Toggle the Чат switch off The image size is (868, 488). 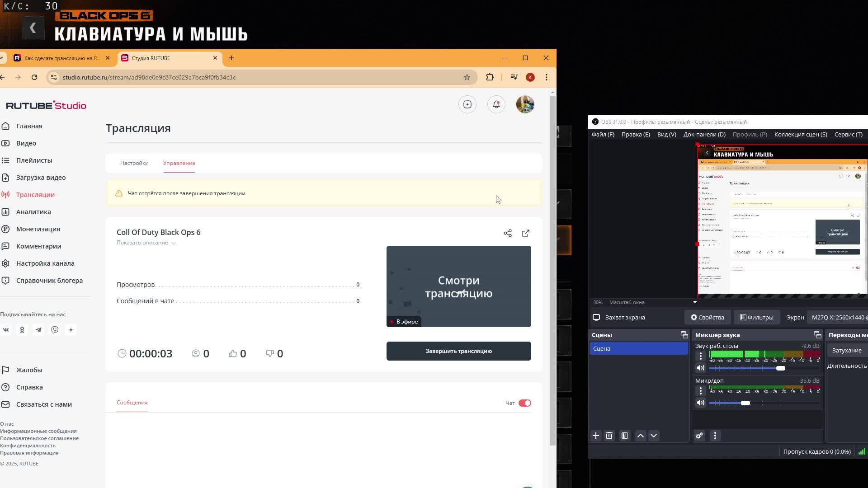[525, 403]
